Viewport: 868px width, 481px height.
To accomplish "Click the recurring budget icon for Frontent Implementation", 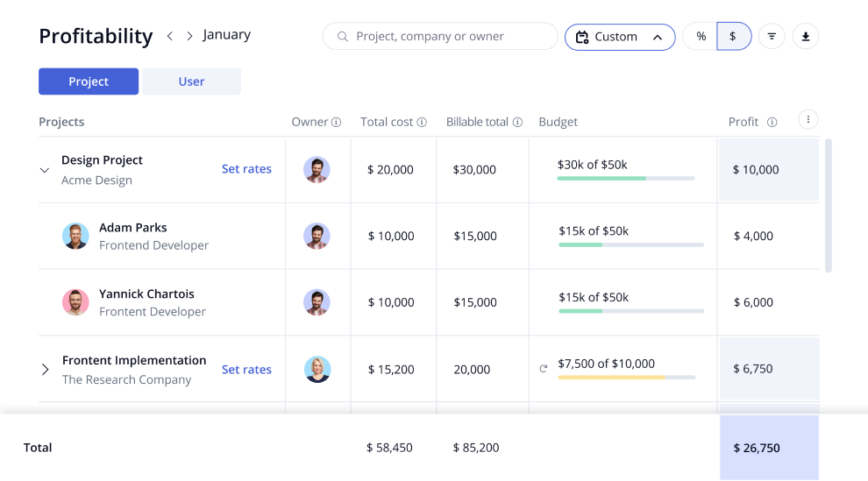I will coord(544,369).
